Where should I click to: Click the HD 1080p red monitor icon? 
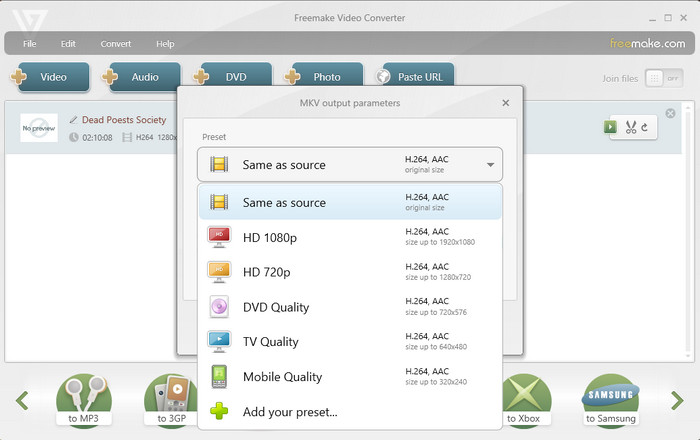pos(219,237)
